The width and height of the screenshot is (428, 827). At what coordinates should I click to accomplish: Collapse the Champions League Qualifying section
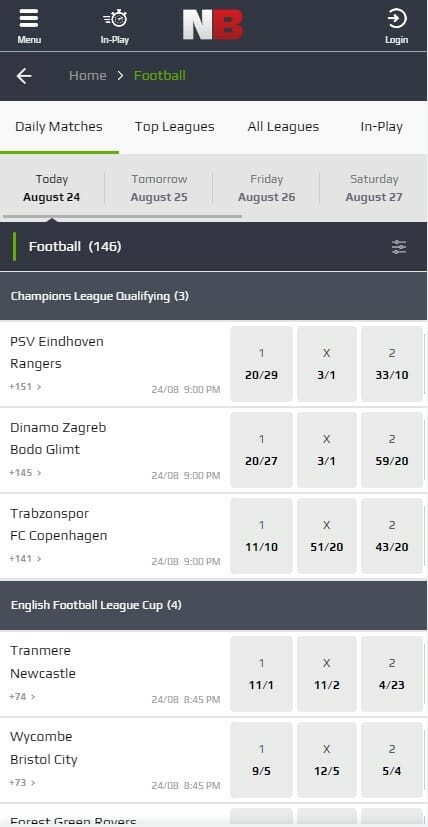pos(213,296)
